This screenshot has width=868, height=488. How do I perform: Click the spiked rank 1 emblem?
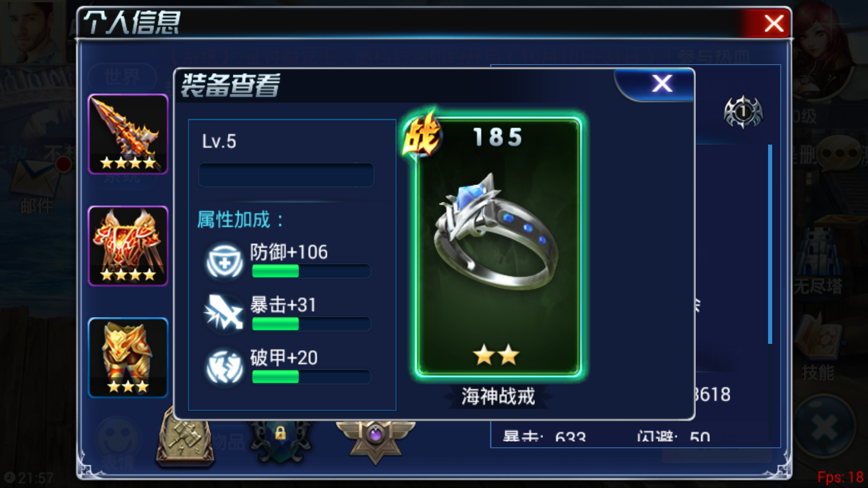click(743, 112)
